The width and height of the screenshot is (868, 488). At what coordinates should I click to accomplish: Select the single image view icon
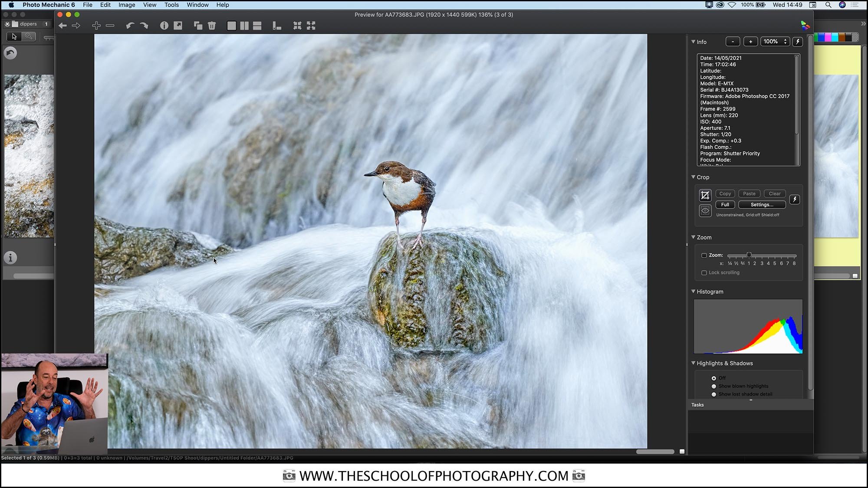[232, 26]
